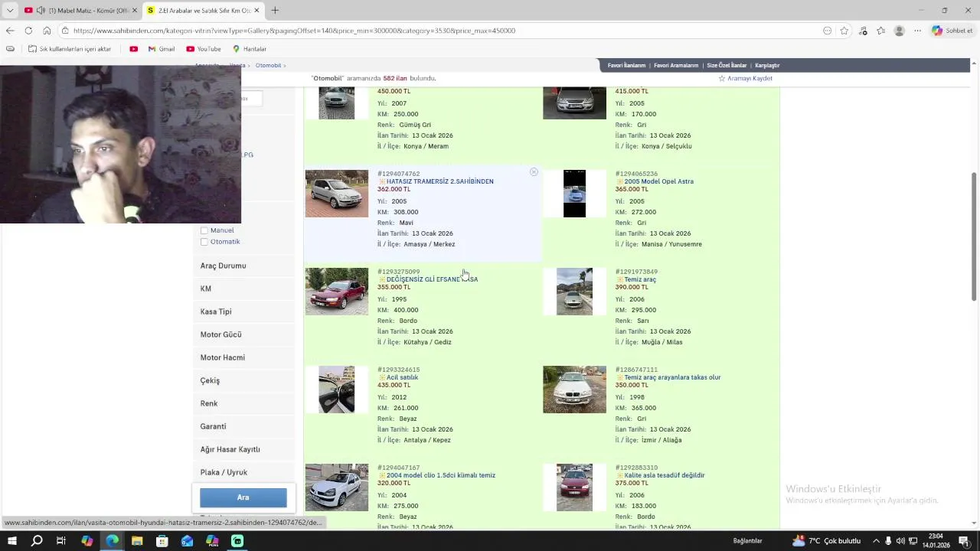Expand Motor Gücü filter

point(243,334)
